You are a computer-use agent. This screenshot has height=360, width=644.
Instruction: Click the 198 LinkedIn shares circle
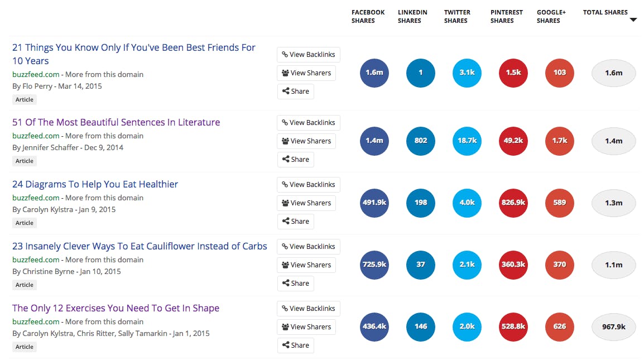[x=420, y=203]
